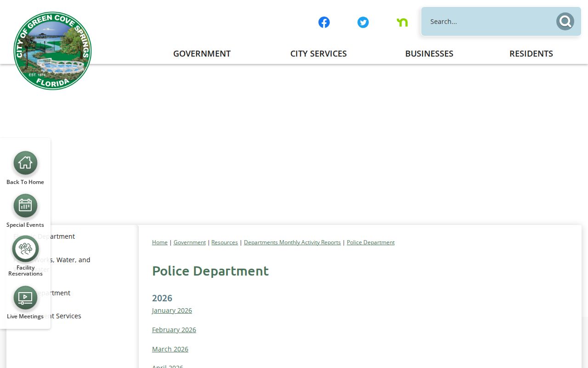Follow the Resources breadcrumb link
The image size is (588, 368).
tap(225, 242)
